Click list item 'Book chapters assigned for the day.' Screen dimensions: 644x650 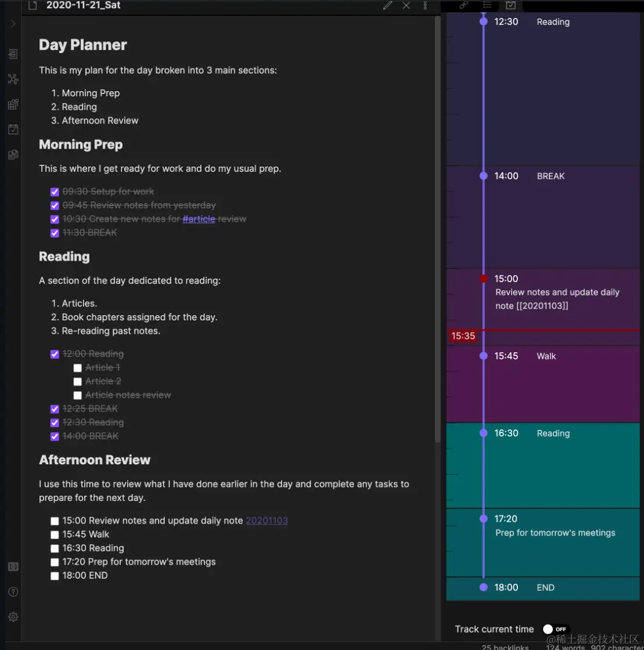point(139,317)
